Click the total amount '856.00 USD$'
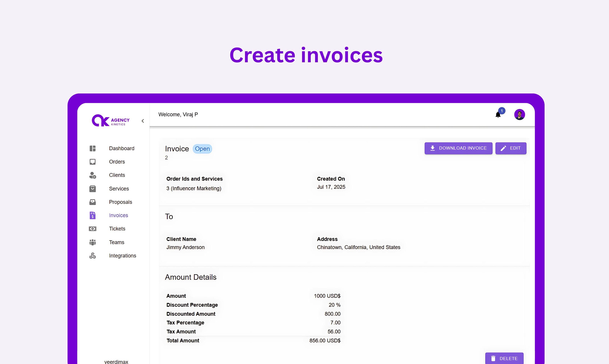The width and height of the screenshot is (609, 364). [x=325, y=340]
